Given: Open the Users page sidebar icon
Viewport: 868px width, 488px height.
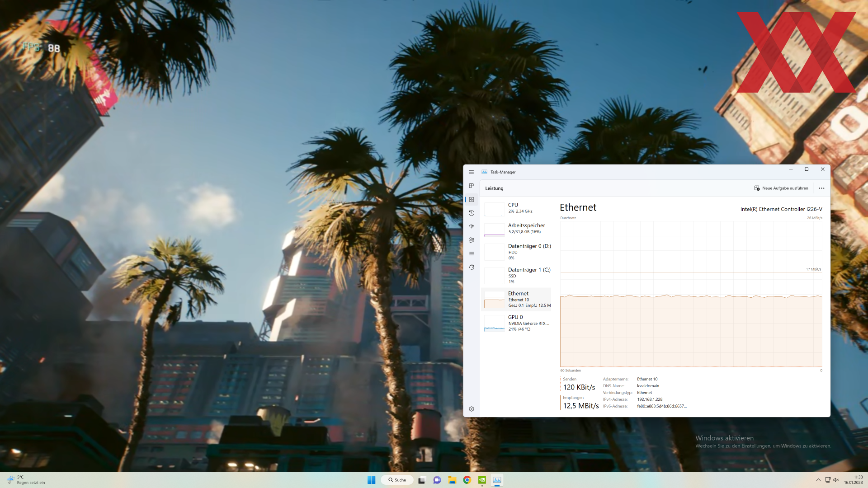Looking at the screenshot, I should point(471,240).
